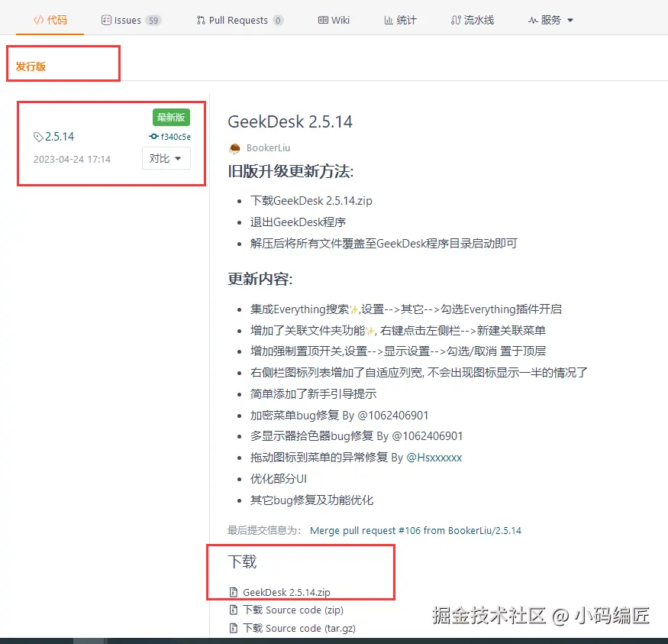This screenshot has width=668, height=644.
Task: Click the 旧版升级更新方法 heading
Action: 291,171
